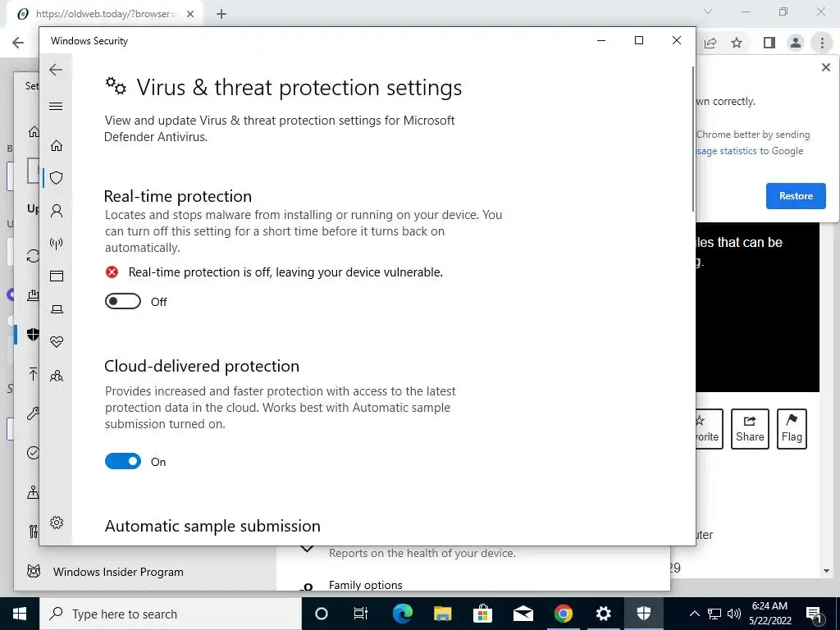Select Virus & threat protection shield icon
Viewport: 840px width, 630px height.
point(57,178)
